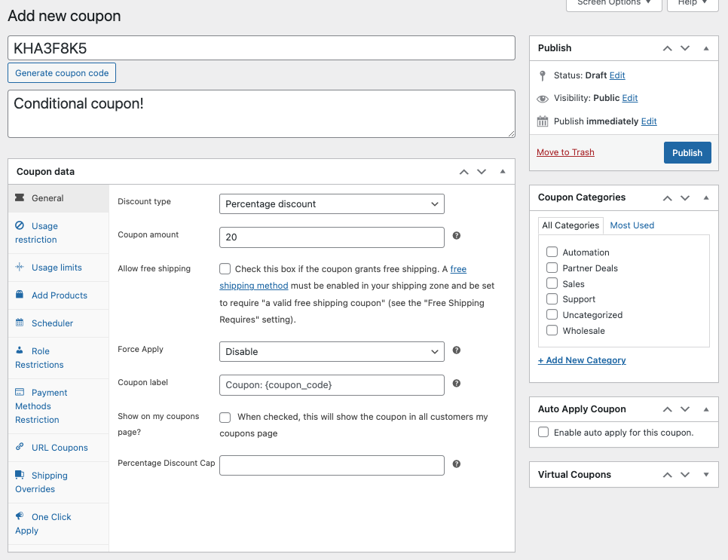728x560 pixels.
Task: Edit the Publish immediately schedule
Action: pyautogui.click(x=649, y=121)
